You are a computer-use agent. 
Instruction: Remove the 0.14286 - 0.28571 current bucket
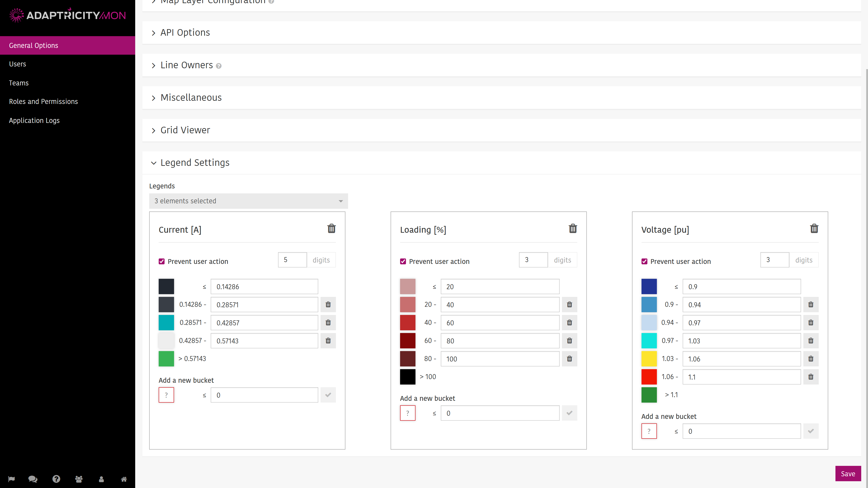[x=328, y=305]
